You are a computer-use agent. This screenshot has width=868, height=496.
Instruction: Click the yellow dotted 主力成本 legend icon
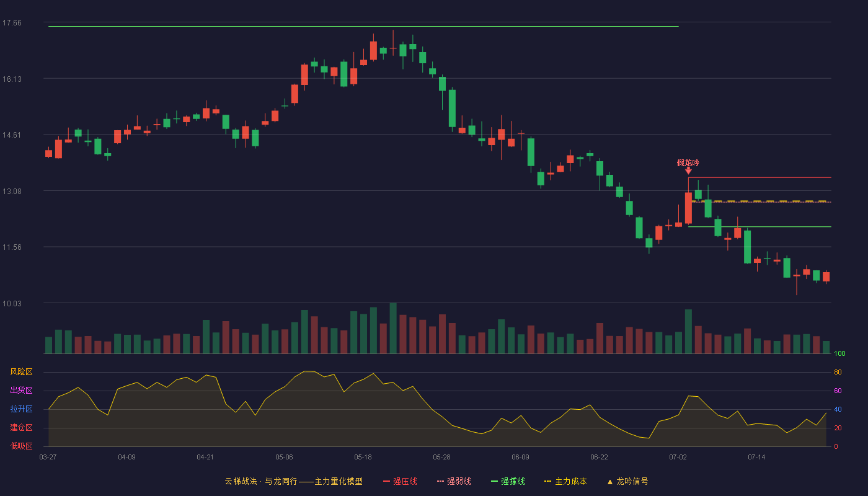[547, 481]
